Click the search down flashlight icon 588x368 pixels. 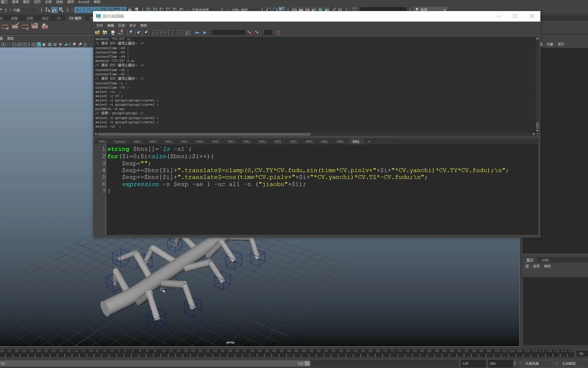tap(249, 33)
